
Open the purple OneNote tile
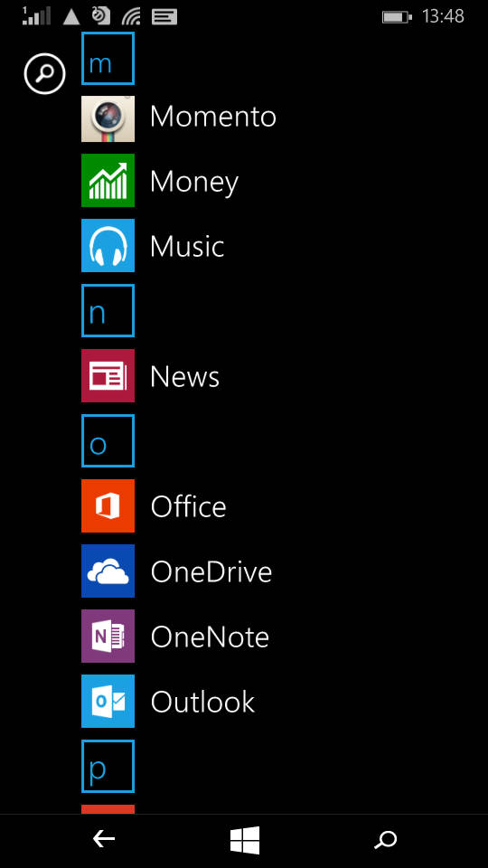[x=108, y=636]
